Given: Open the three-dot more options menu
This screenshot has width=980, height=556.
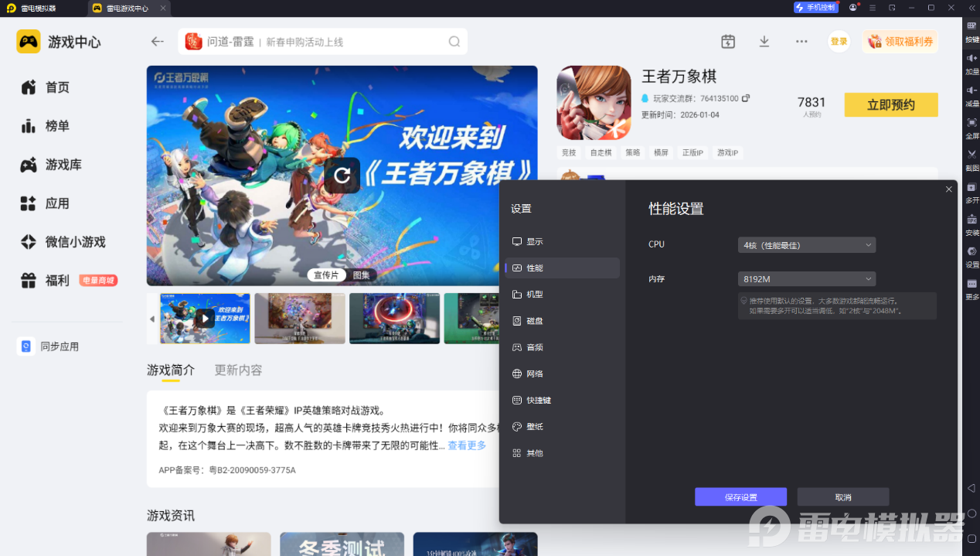Looking at the screenshot, I should (x=801, y=42).
